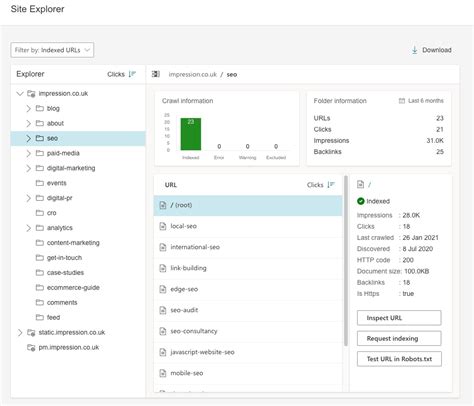
Task: Click impression.co.uk in the breadcrumb
Action: [x=193, y=74]
